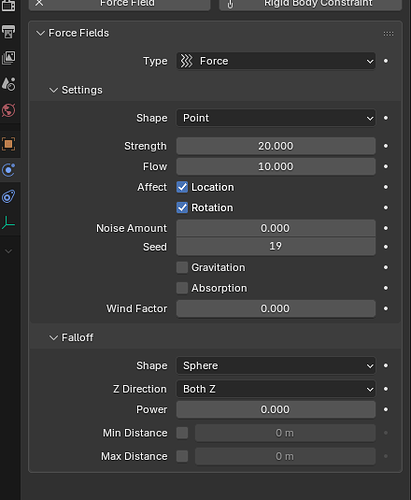The image size is (411, 500).
Task: Open the View Layer properties tab icon
Action: click(9, 58)
